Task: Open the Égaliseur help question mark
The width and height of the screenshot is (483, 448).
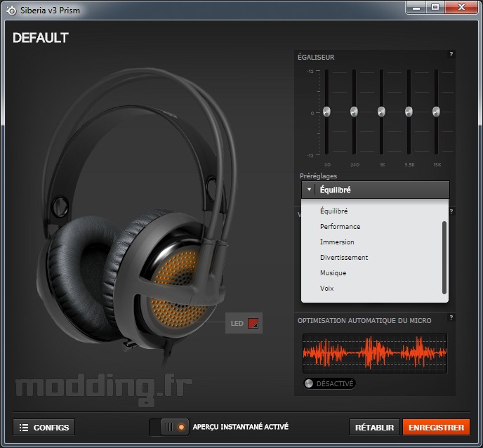Action: coord(451,54)
